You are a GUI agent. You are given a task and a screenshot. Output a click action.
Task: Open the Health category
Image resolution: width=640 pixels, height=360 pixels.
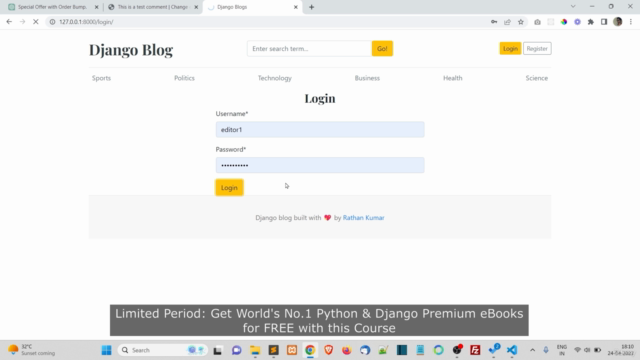tap(453, 78)
